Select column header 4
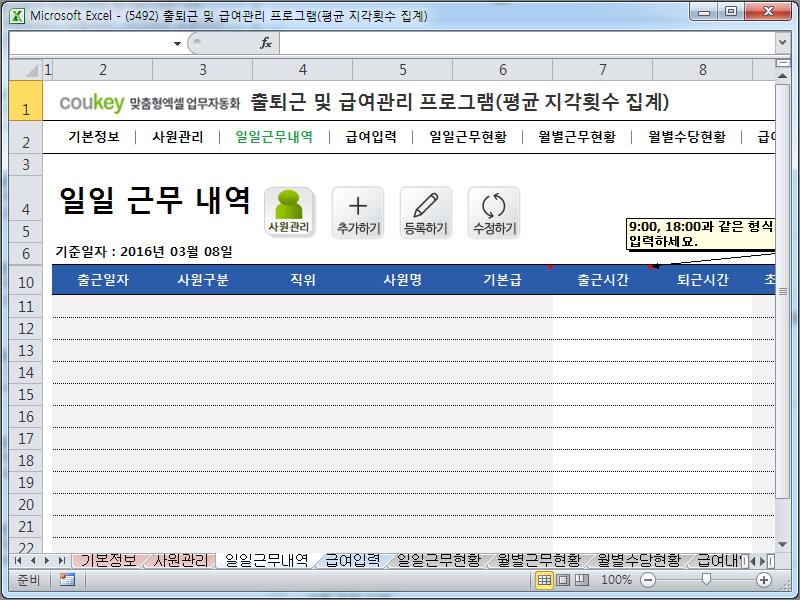Screen dimensions: 800x600 pos(303,69)
